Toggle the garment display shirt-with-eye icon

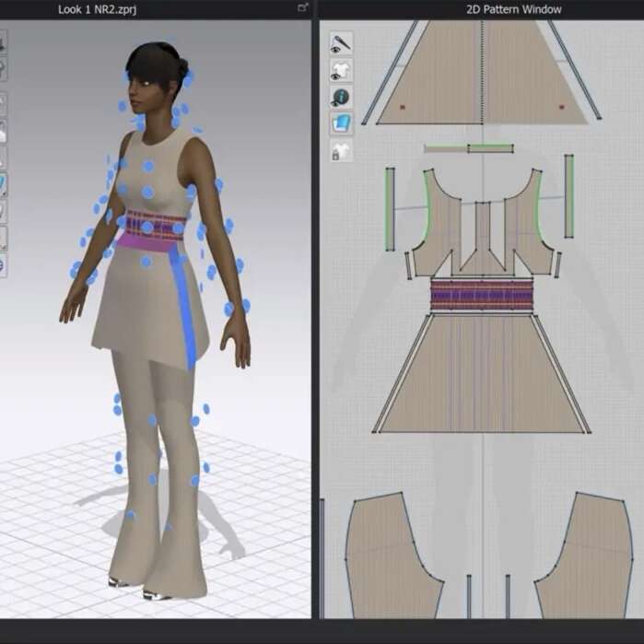click(341, 70)
